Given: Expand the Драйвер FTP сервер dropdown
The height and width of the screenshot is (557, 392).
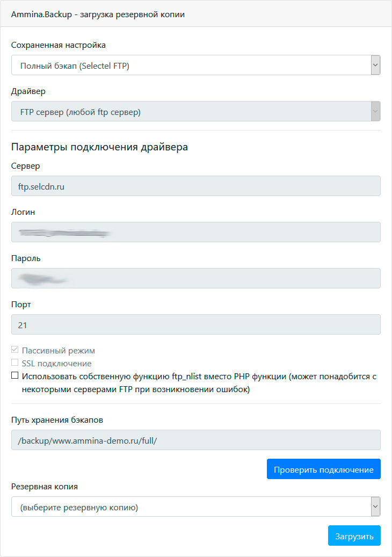Looking at the screenshot, I should (195, 112).
